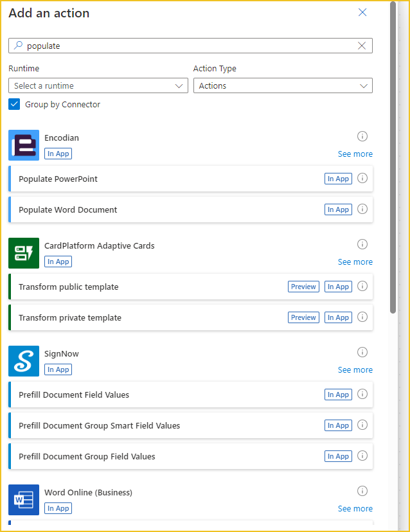Show info for Prefill Document Field Values

[362, 394]
